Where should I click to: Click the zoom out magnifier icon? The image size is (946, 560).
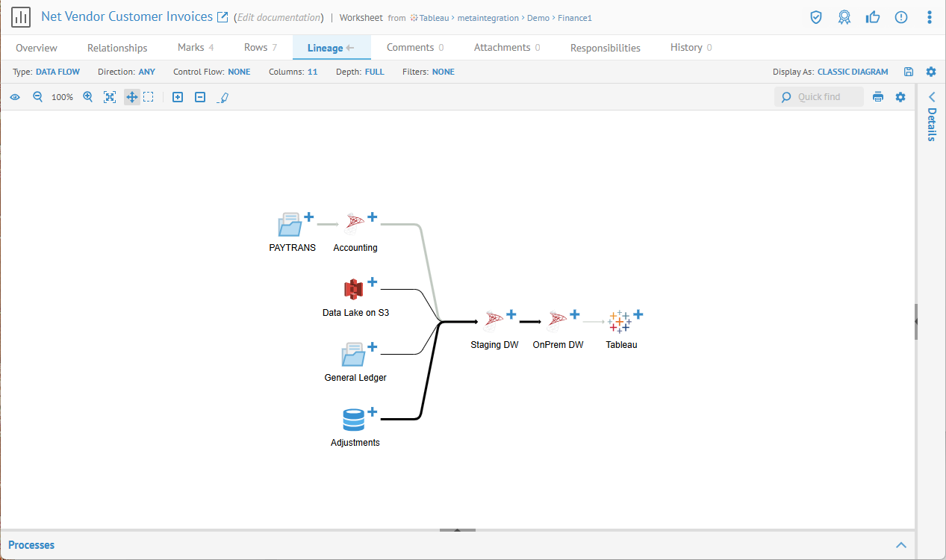click(x=37, y=97)
